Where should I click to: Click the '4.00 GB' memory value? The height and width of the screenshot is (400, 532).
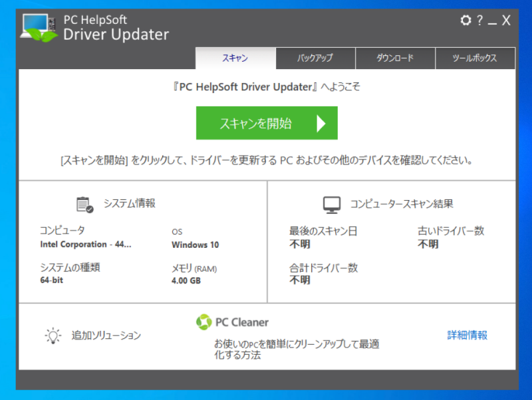click(x=186, y=280)
